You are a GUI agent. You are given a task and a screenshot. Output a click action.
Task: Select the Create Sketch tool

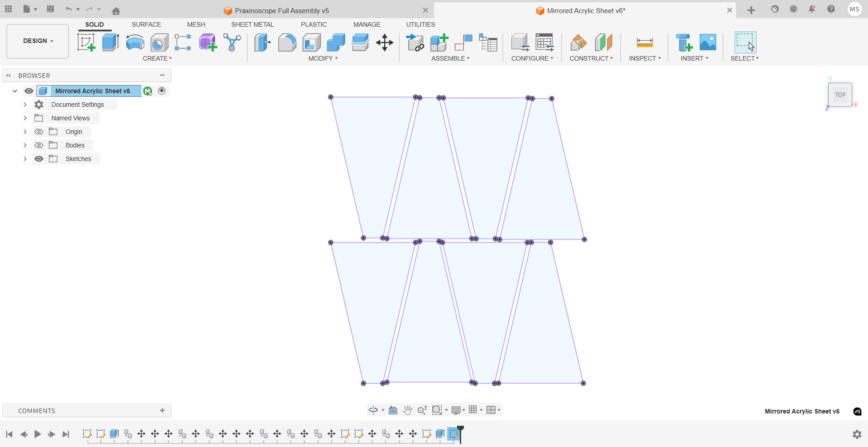point(86,43)
